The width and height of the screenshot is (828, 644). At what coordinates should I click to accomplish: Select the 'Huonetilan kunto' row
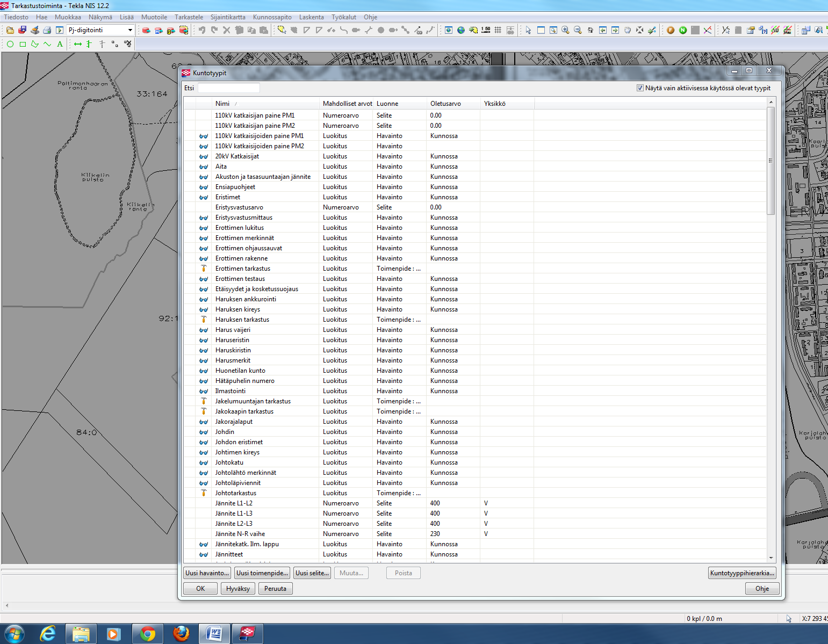coord(476,371)
